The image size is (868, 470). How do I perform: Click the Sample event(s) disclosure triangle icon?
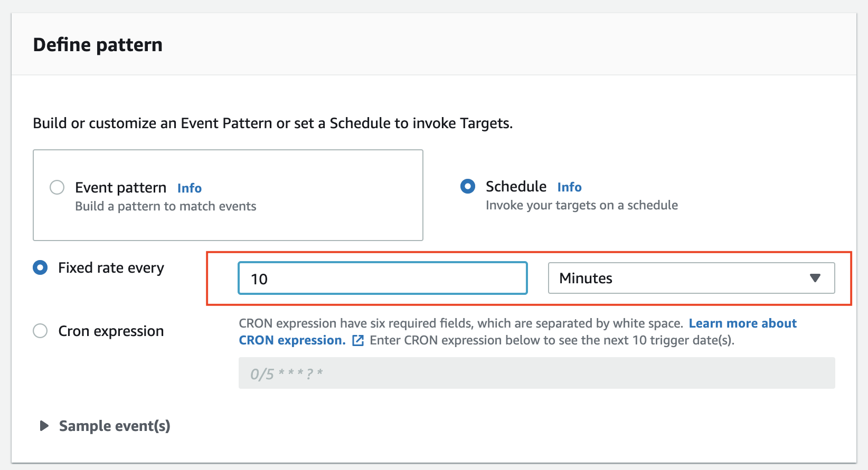coord(43,426)
